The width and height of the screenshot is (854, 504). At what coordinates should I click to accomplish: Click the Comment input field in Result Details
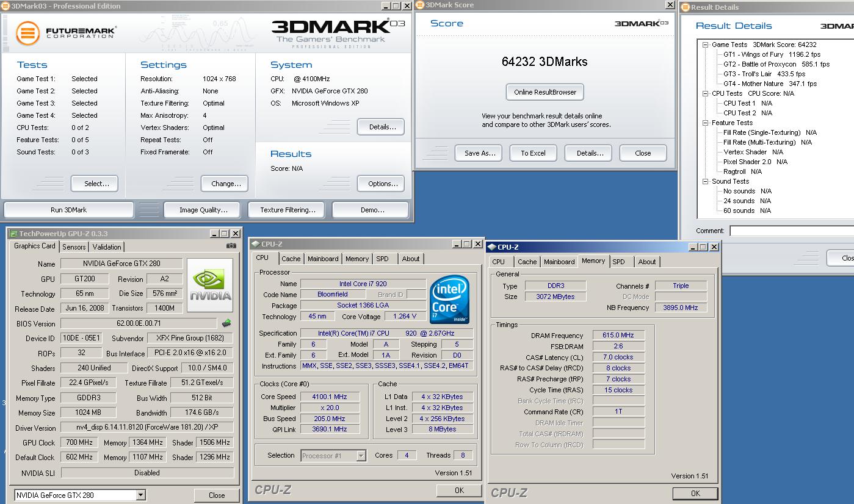coord(792,231)
